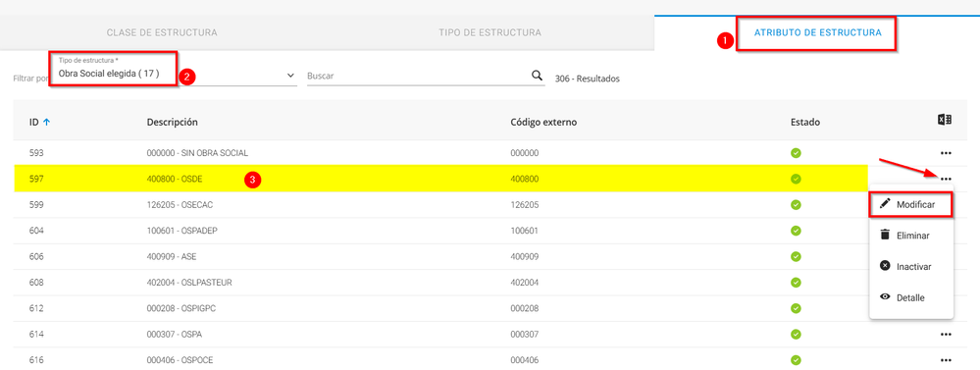Click green status check for OSPA row
980x370 pixels.
point(796,335)
